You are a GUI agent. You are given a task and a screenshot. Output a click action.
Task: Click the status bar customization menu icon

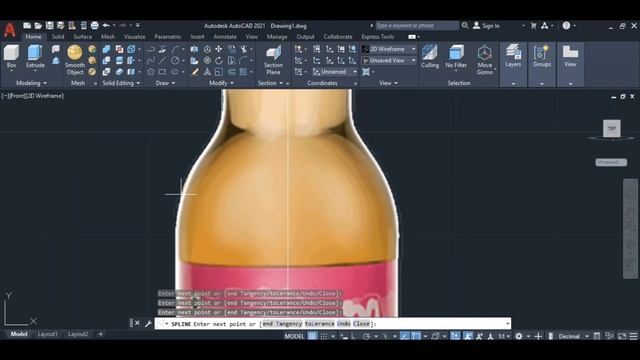(633, 336)
